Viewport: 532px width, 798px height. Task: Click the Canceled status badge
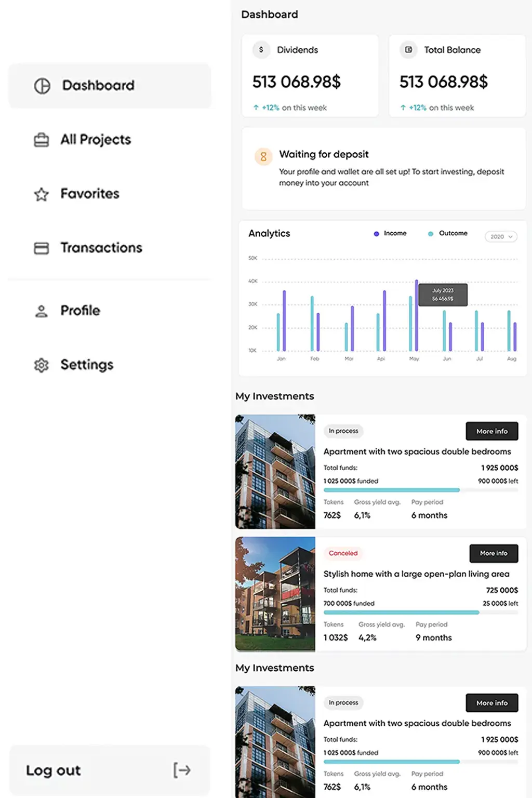coord(343,553)
